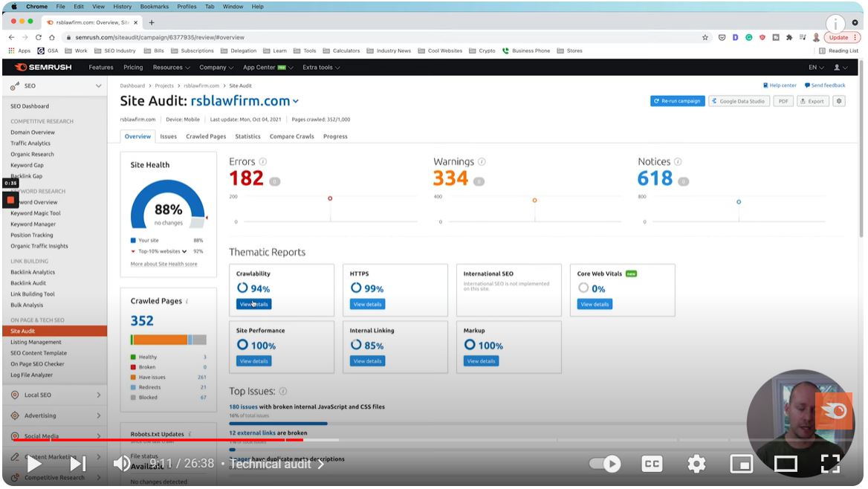868x489 pixels.
Task: Open Chrome Bookmarks menu
Action: [155, 7]
